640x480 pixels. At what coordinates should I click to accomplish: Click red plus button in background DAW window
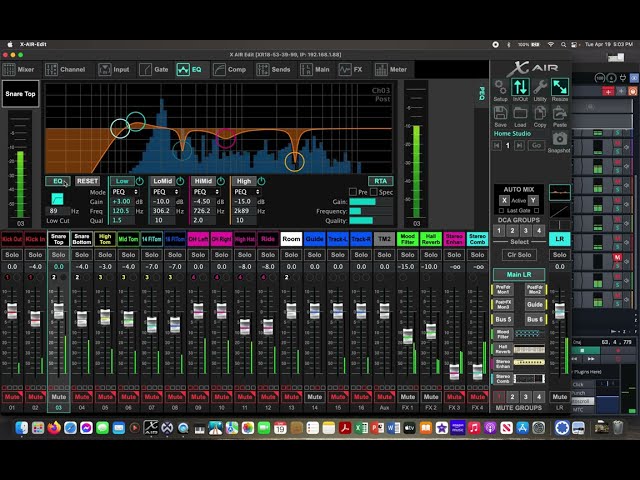coord(608,91)
